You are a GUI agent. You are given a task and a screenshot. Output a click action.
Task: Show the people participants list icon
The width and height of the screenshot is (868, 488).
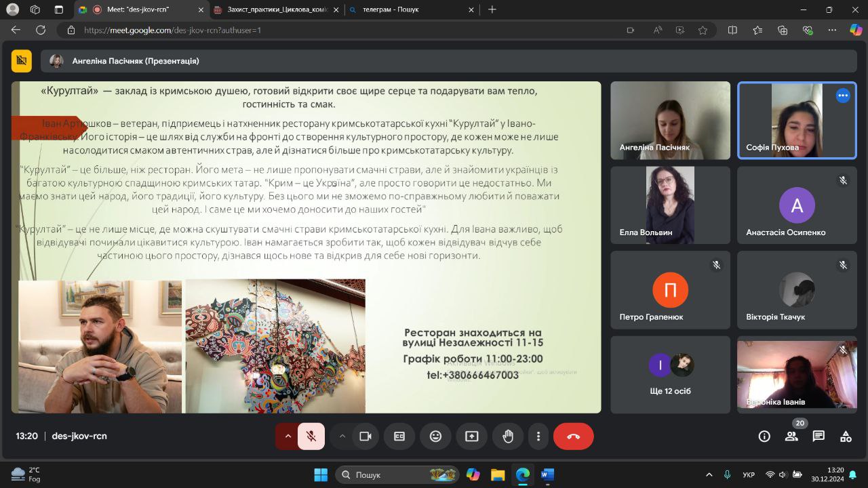791,436
